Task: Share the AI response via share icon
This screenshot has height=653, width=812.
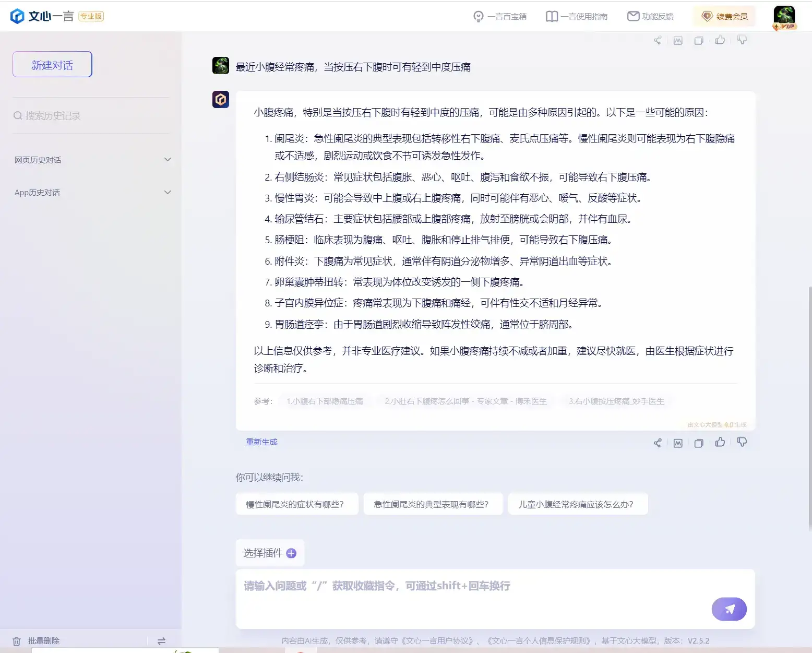Action: (x=657, y=442)
